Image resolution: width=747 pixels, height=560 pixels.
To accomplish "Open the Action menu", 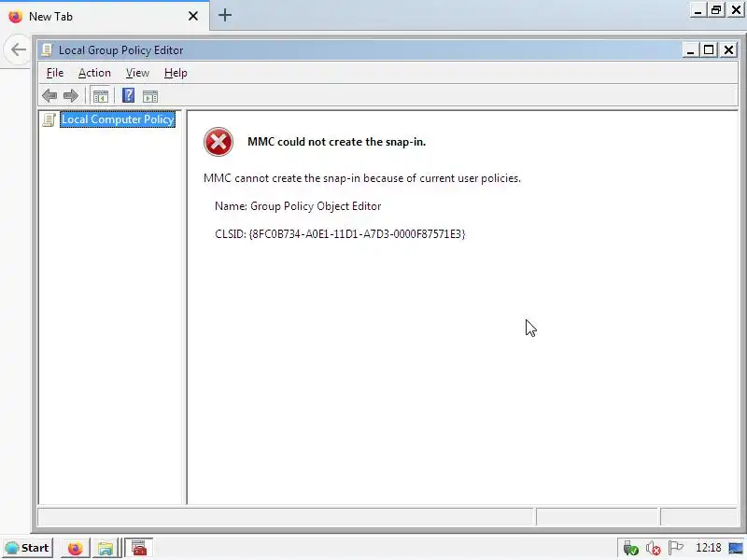I will [94, 73].
